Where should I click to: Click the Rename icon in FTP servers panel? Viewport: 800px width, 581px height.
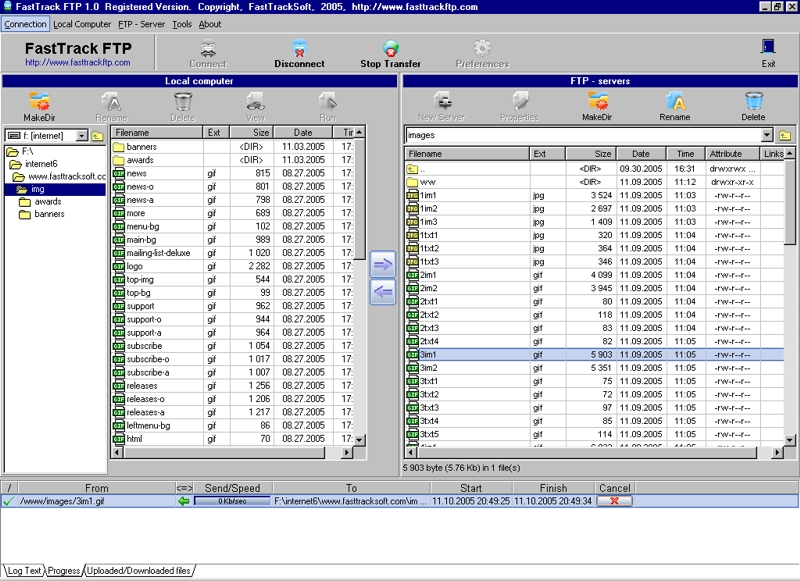(675, 101)
